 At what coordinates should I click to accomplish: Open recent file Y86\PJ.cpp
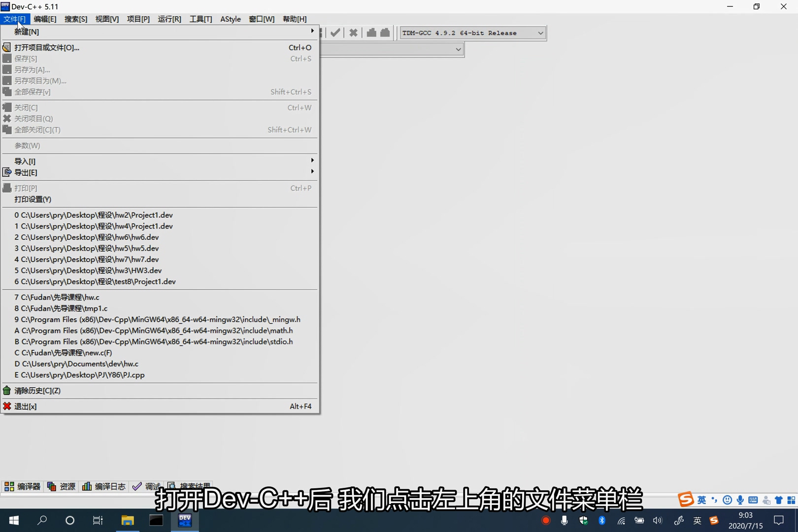point(160,375)
